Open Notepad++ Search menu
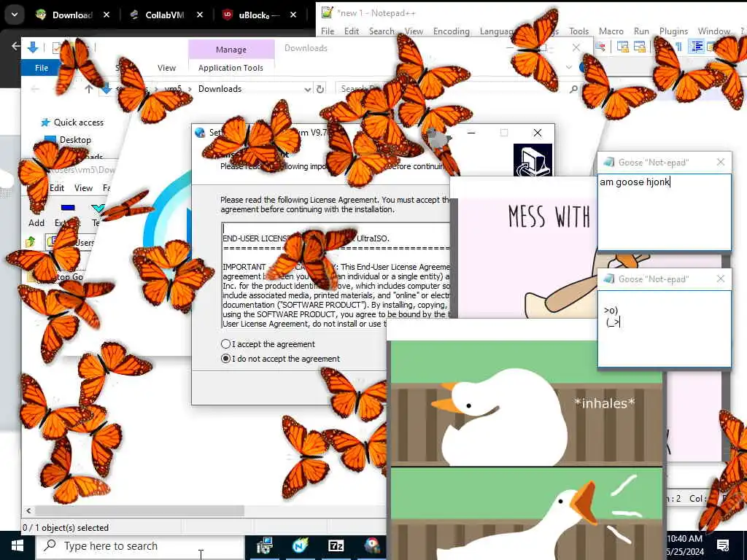Image resolution: width=747 pixels, height=560 pixels. click(382, 31)
